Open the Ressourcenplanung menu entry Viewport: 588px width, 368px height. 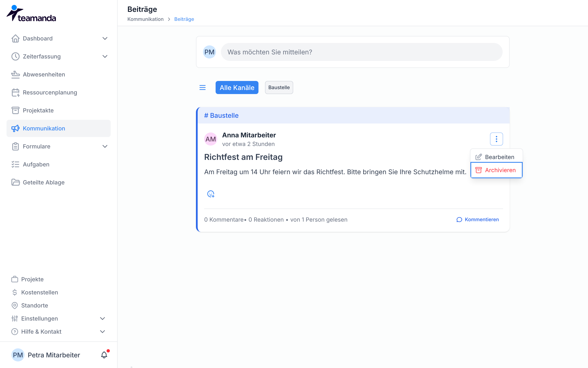59,92
